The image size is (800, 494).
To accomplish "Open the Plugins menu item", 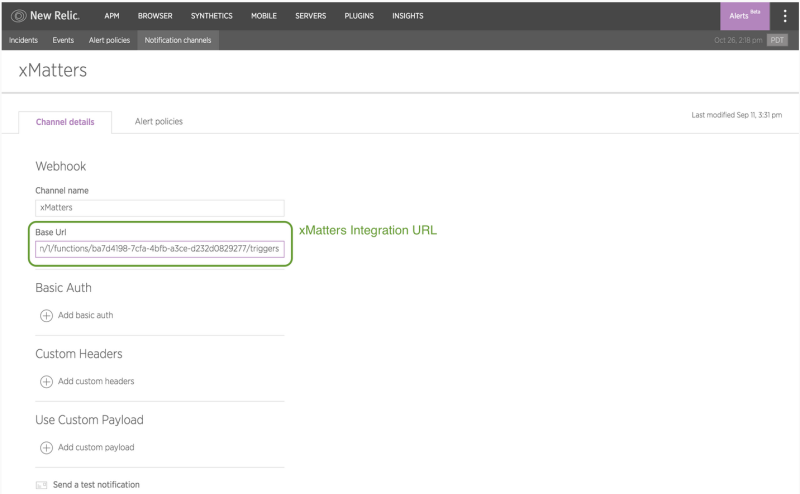I will click(x=360, y=15).
